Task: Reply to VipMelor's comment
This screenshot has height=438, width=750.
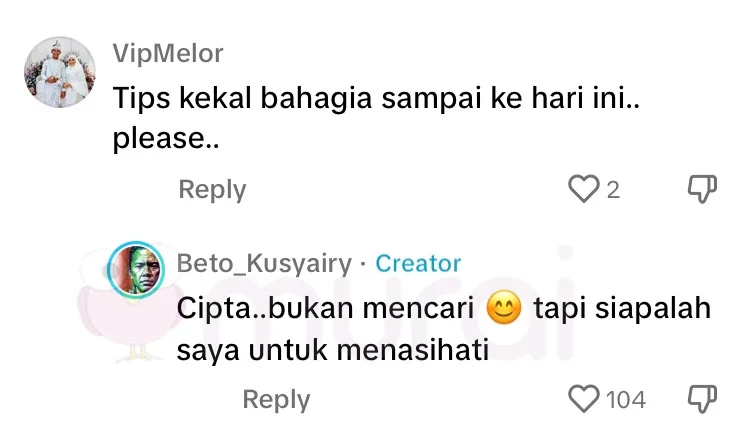Action: (x=212, y=189)
